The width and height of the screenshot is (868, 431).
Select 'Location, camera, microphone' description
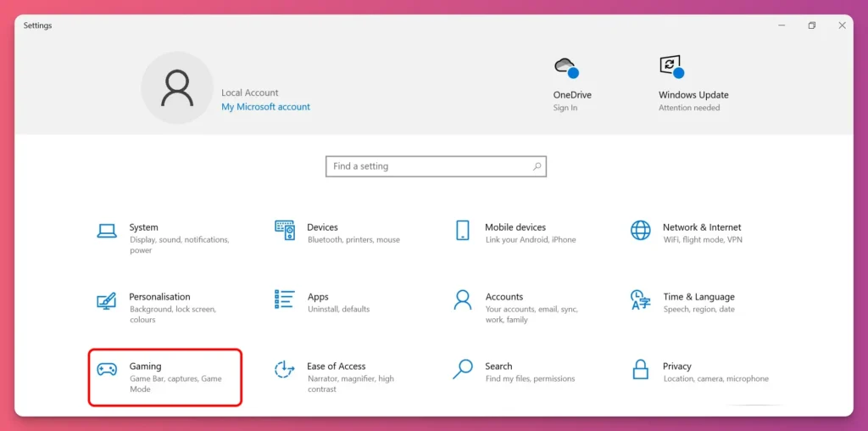click(715, 379)
